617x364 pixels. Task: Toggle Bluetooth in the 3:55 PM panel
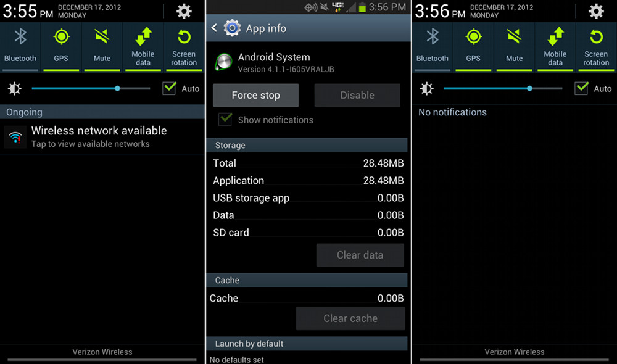(x=20, y=46)
